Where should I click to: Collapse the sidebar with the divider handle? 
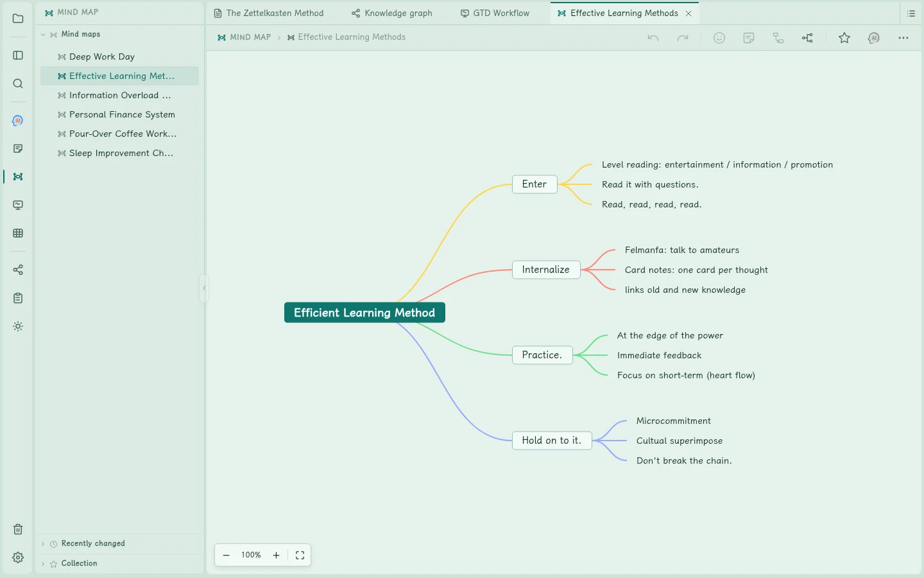[204, 288]
